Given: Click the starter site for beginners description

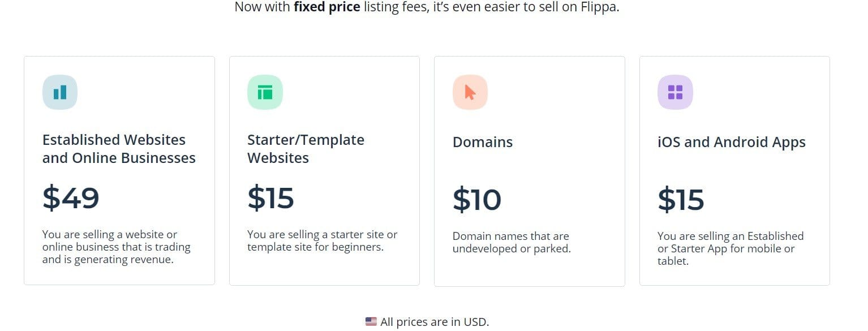Looking at the screenshot, I should pos(322,240).
